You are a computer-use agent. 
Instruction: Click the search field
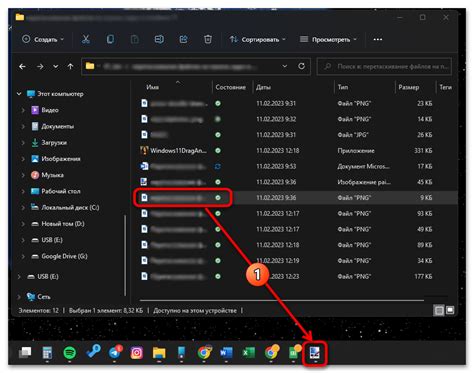click(384, 66)
